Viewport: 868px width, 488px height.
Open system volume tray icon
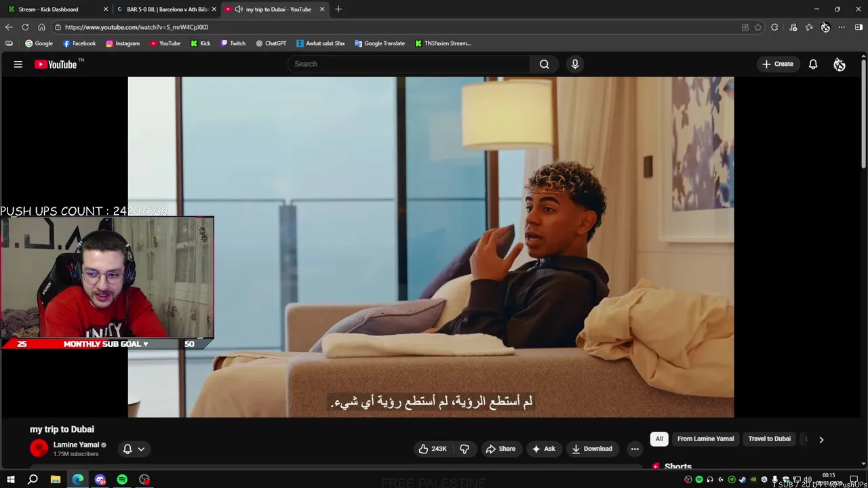coord(807,479)
